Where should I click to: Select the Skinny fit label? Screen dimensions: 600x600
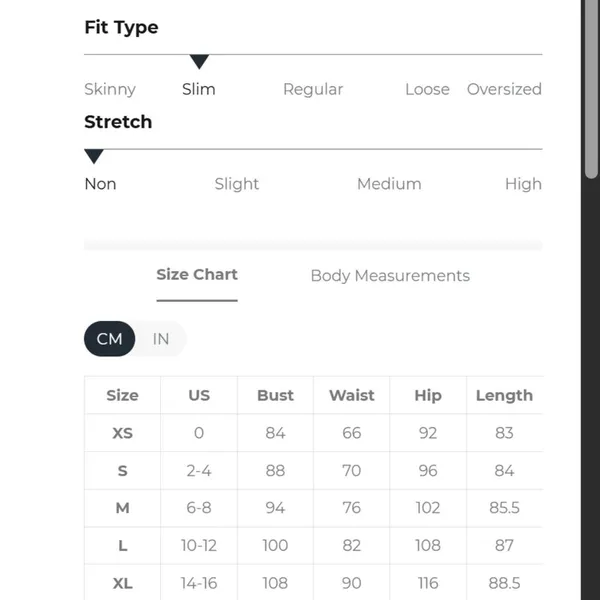click(110, 90)
